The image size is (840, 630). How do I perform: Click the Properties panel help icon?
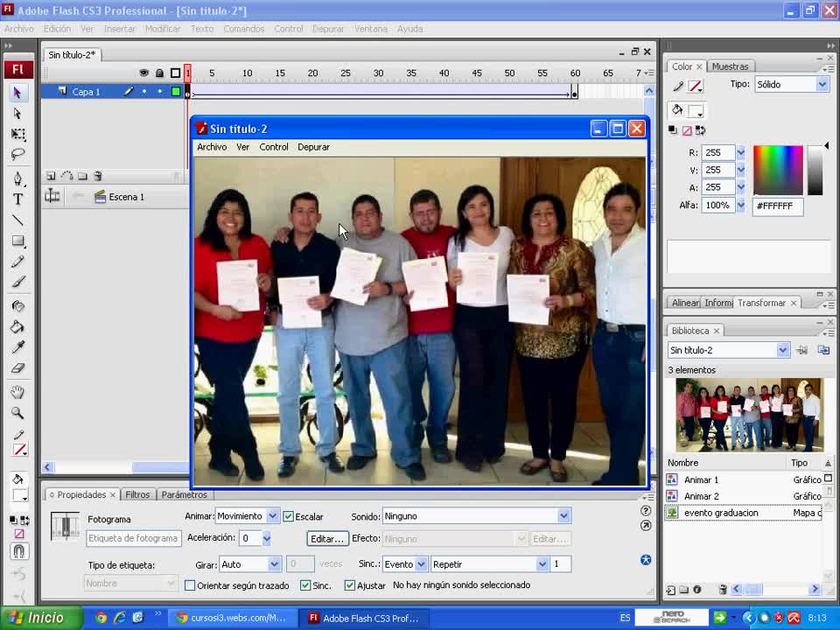coord(646,511)
